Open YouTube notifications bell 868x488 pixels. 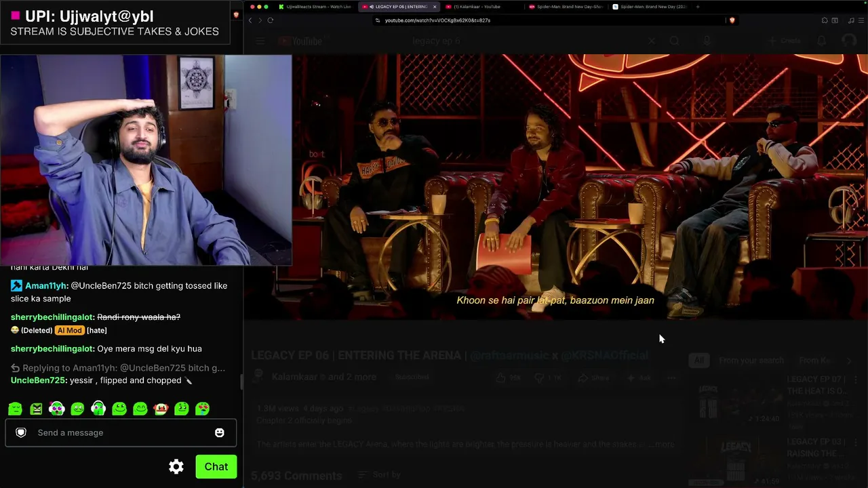pyautogui.click(x=821, y=41)
